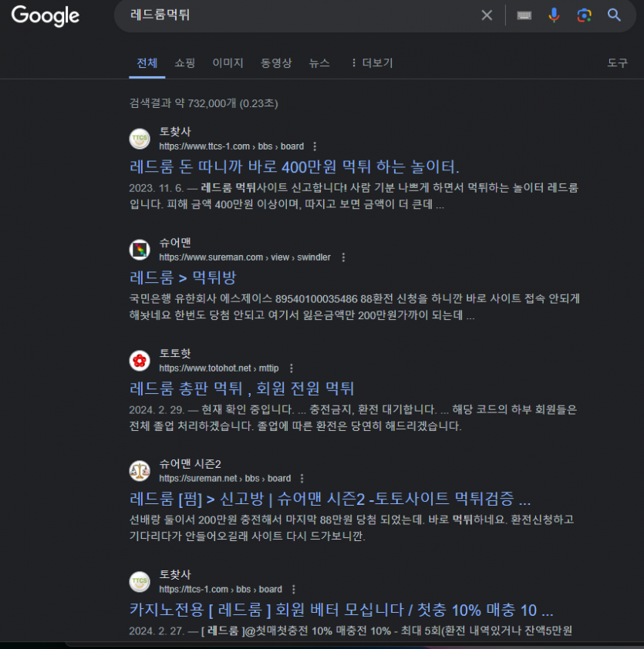The height and width of the screenshot is (649, 644).
Task: Click the 슈어맨 시즌2 scales favicon
Action: tap(137, 471)
